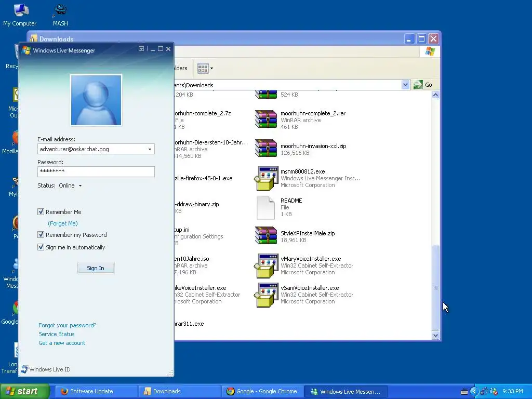
Task: Switch to Google Chrome taskbar item
Action: [x=262, y=392]
